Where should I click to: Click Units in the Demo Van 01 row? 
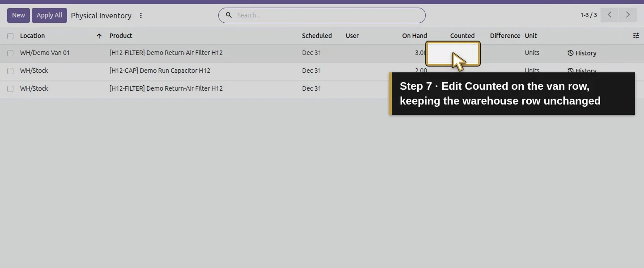point(532,53)
